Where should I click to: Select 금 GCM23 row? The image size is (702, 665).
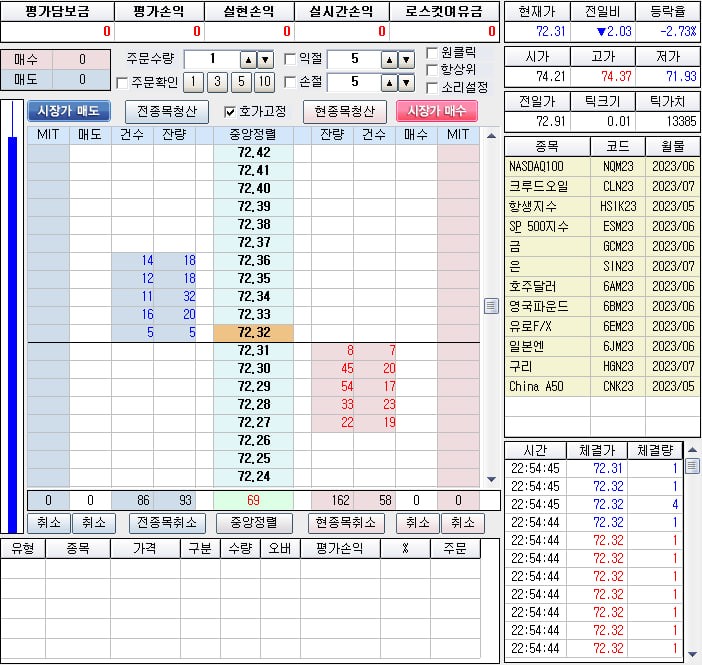click(x=602, y=246)
